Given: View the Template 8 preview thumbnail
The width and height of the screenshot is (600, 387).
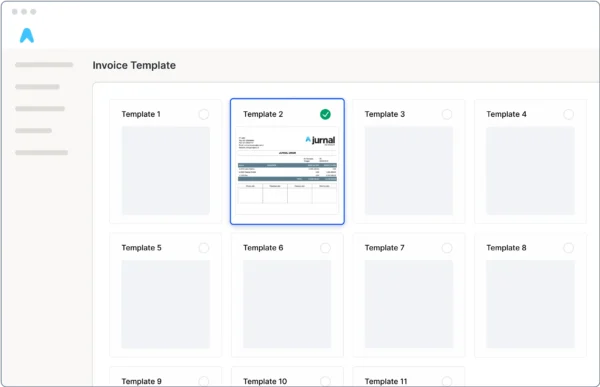Looking at the screenshot, I should click(530, 304).
